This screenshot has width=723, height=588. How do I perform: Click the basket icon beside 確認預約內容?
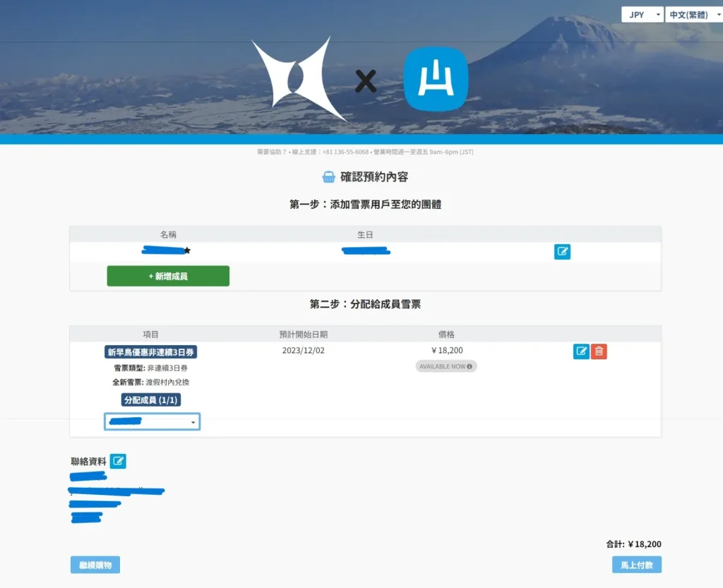328,177
